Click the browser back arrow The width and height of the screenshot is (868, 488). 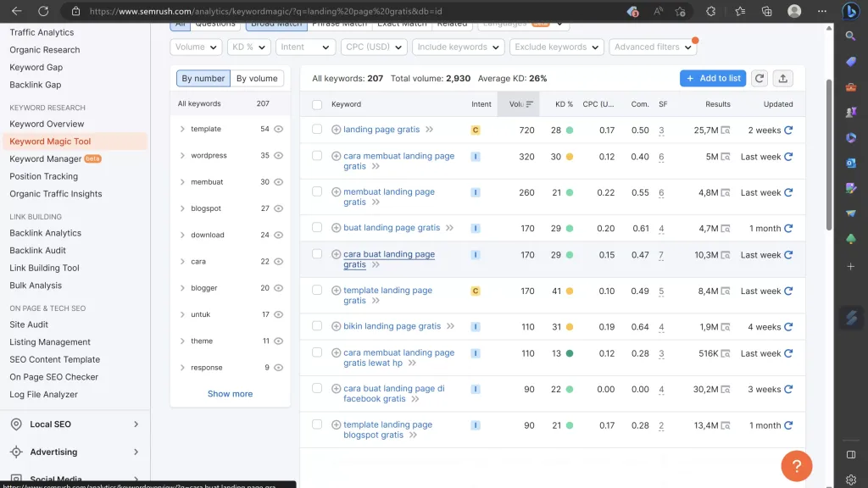coord(17,11)
